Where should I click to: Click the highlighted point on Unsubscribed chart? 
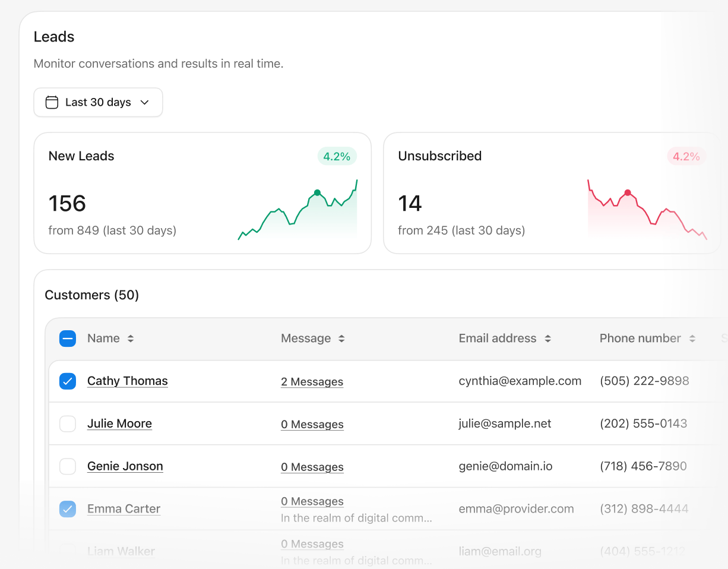[628, 192]
